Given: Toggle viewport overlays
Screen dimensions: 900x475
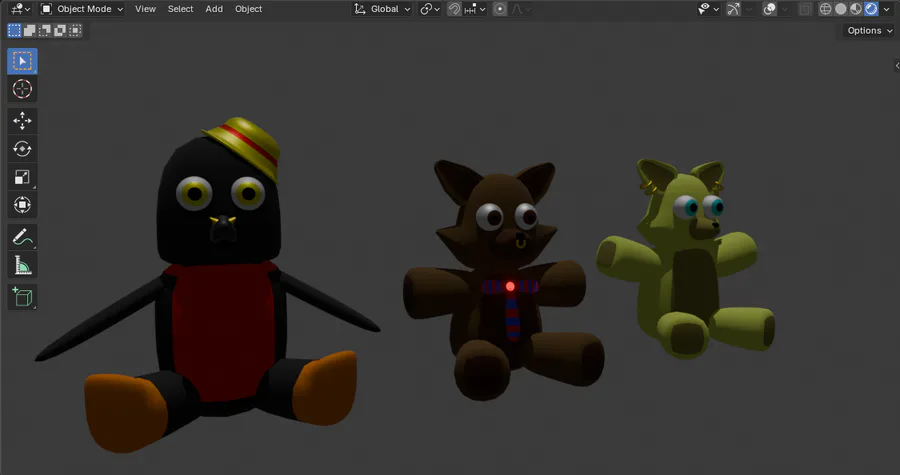Looking at the screenshot, I should click(770, 9).
